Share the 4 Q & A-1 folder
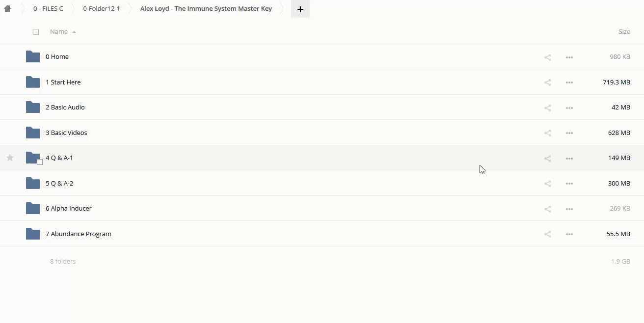The height and width of the screenshot is (323, 644). coord(547,159)
